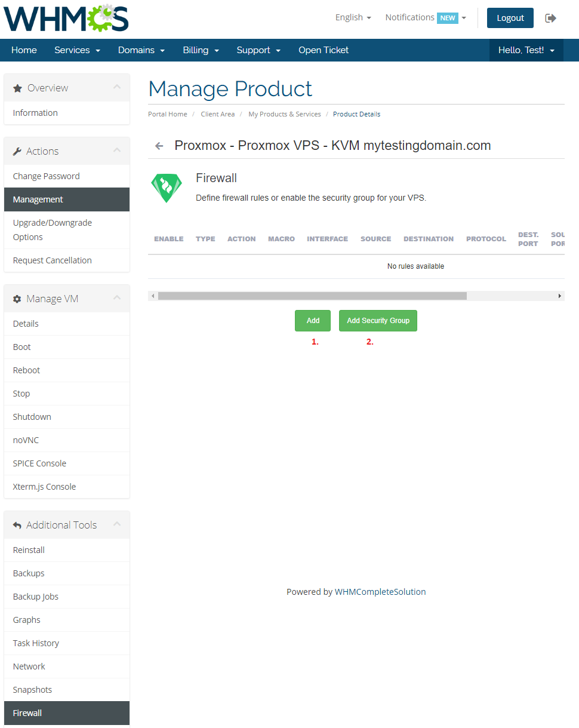579x728 pixels.
Task: Click the back arrow beside Proxmox title
Action: pyautogui.click(x=159, y=146)
